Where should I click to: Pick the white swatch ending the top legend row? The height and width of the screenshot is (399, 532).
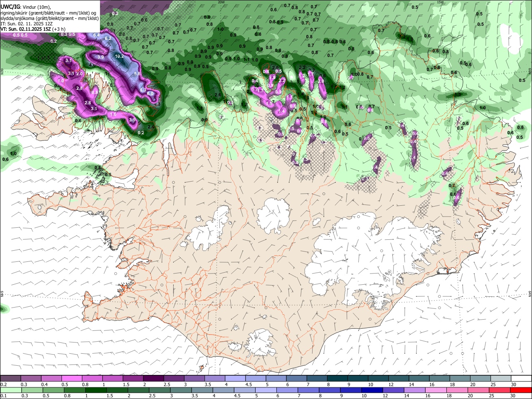pyautogui.click(x=521, y=378)
